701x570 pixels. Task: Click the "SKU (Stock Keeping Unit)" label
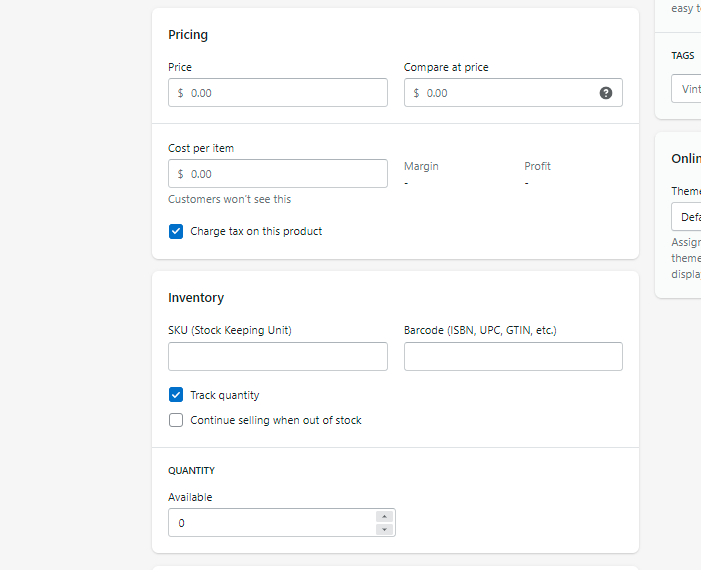coord(230,330)
